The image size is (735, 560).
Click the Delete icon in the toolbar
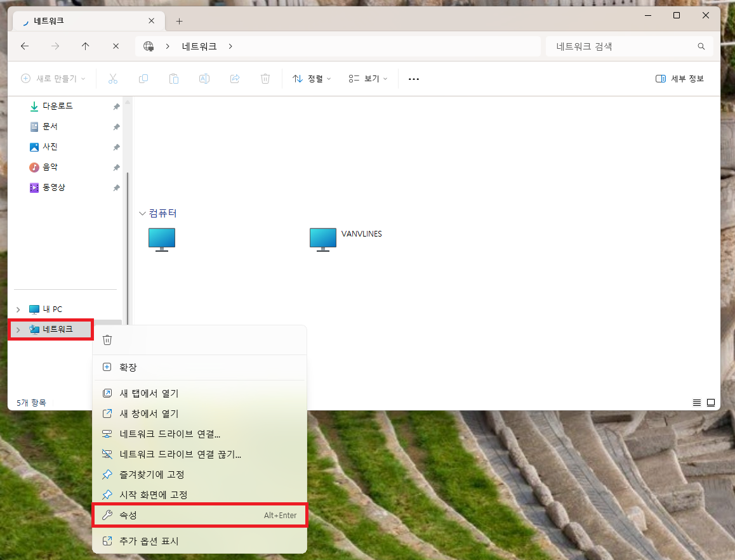click(265, 78)
